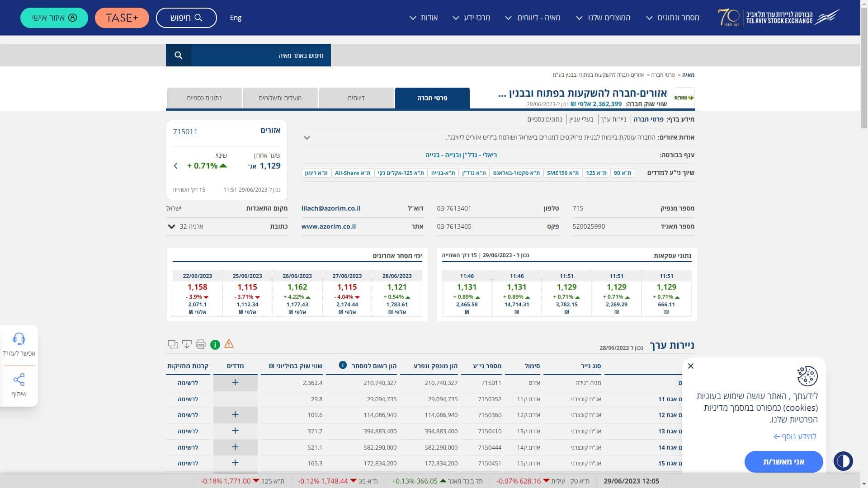Open the ריאלי - נדל"ן ובנייה - בנייה sector link
868x488 pixels.
[x=461, y=155]
